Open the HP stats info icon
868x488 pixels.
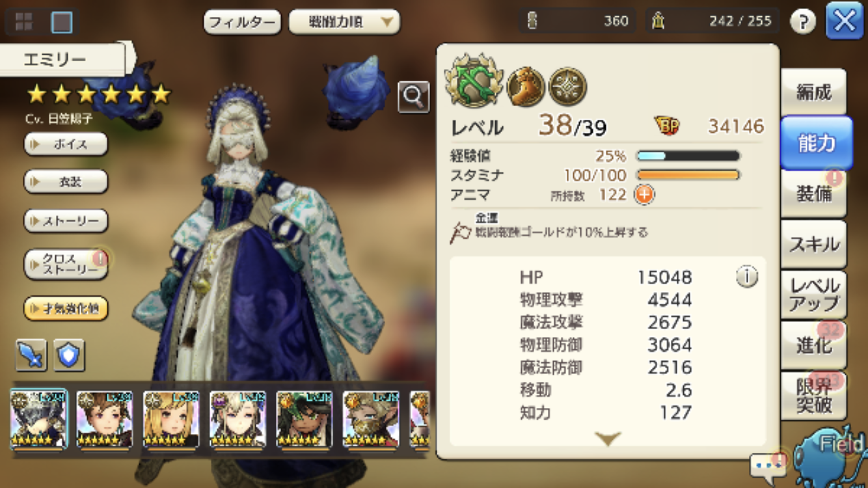pos(747,277)
